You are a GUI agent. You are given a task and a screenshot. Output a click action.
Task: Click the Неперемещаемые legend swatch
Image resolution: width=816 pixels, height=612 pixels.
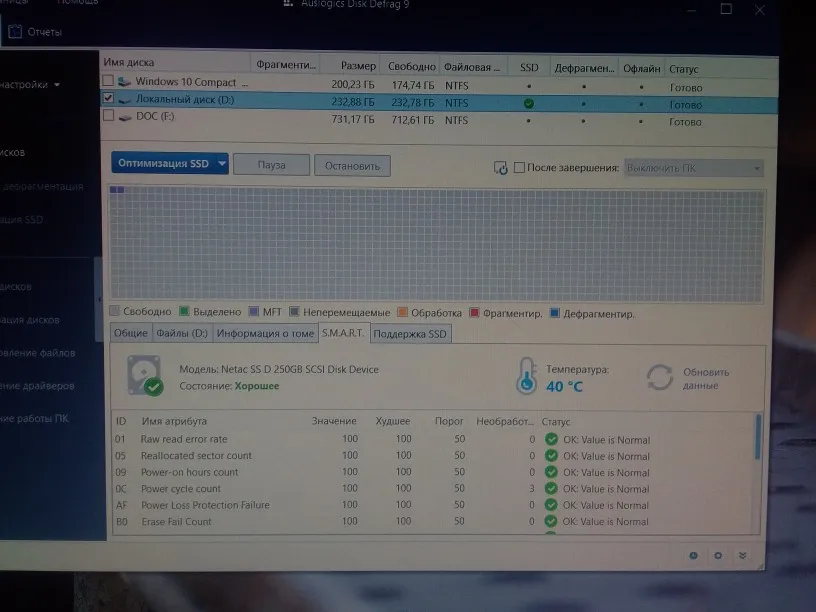(x=294, y=312)
